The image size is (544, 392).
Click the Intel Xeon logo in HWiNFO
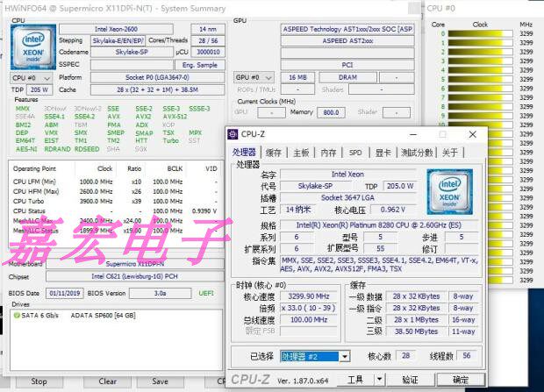point(33,47)
